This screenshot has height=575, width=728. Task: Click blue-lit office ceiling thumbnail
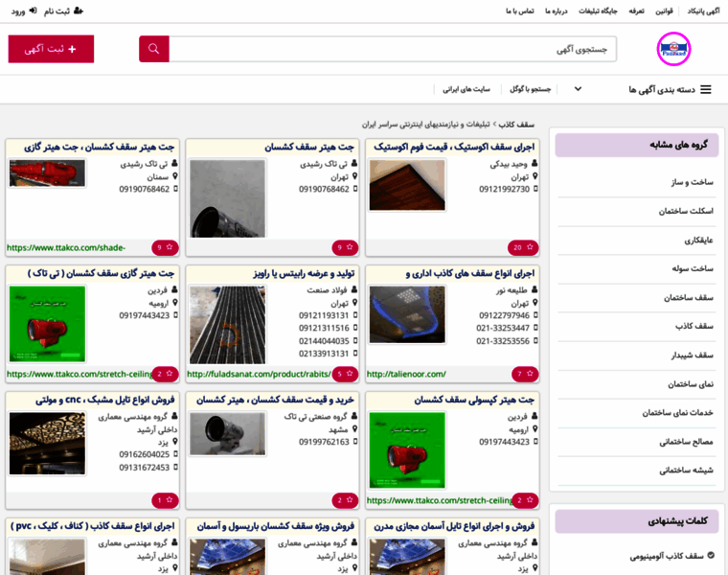click(x=407, y=314)
